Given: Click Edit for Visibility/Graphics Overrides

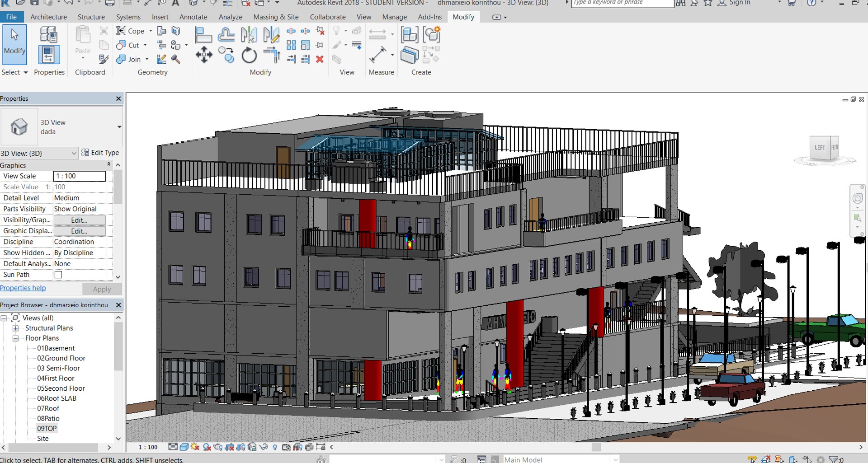Looking at the screenshot, I should point(79,220).
